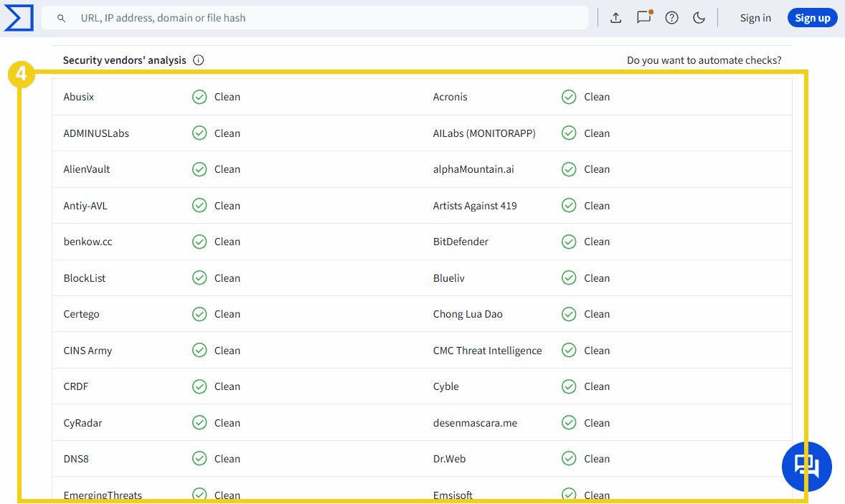Click the clean status icon for CyRadar
This screenshot has height=504, width=845.
[199, 423]
